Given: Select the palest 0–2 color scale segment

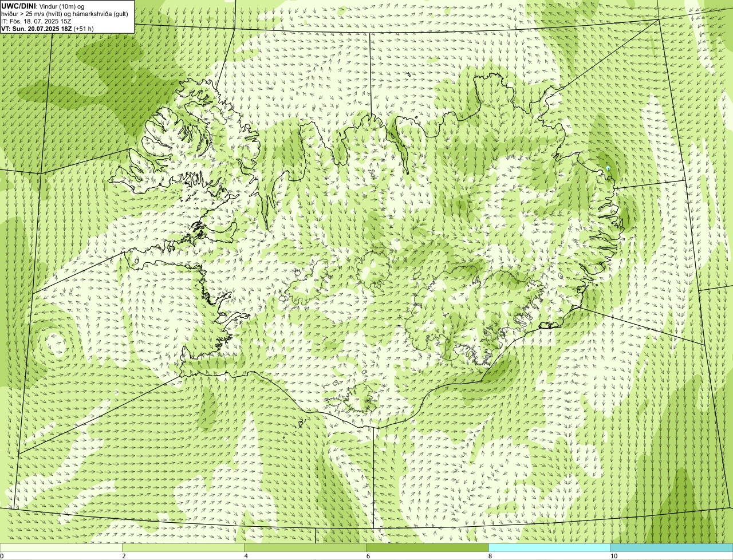Looking at the screenshot, I should [61, 548].
